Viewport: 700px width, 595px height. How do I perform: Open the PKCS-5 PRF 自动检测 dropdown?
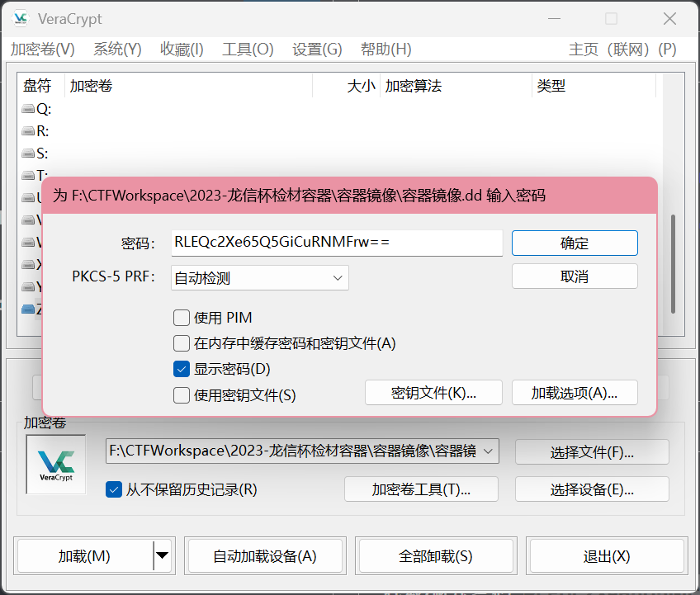pyautogui.click(x=260, y=277)
